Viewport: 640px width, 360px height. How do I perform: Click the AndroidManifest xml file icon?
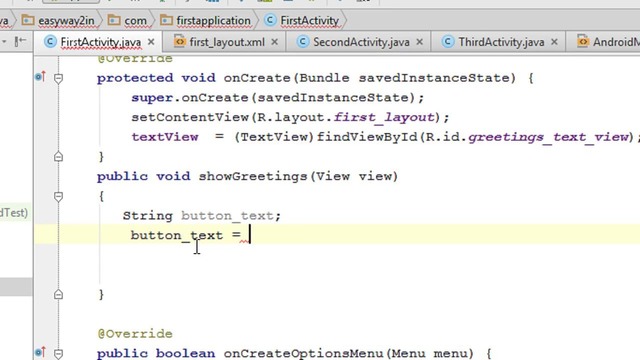(582, 42)
